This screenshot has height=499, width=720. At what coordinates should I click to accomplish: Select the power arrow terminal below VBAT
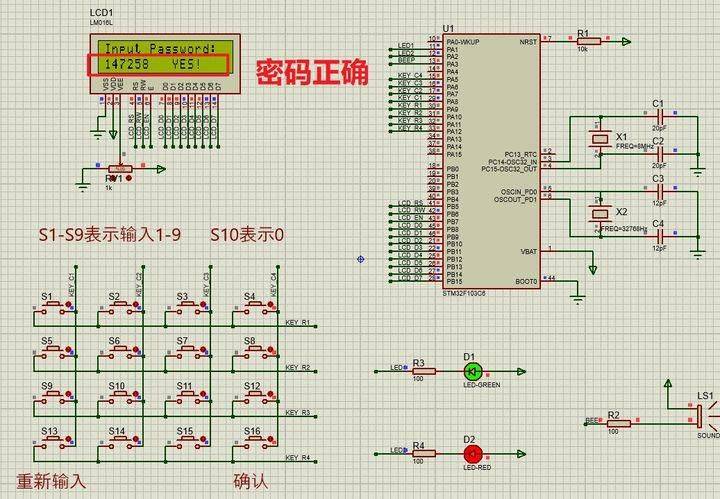click(x=593, y=269)
